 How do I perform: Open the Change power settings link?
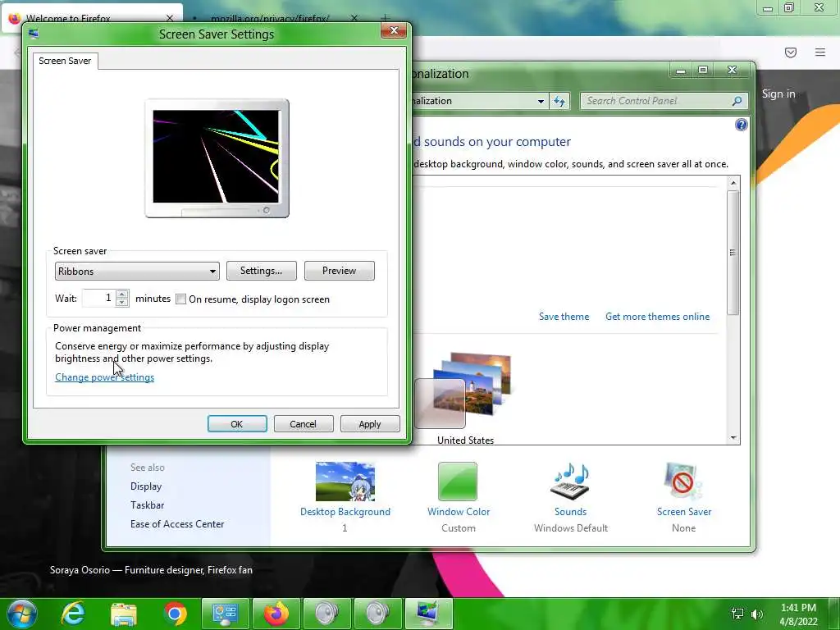coord(104,377)
